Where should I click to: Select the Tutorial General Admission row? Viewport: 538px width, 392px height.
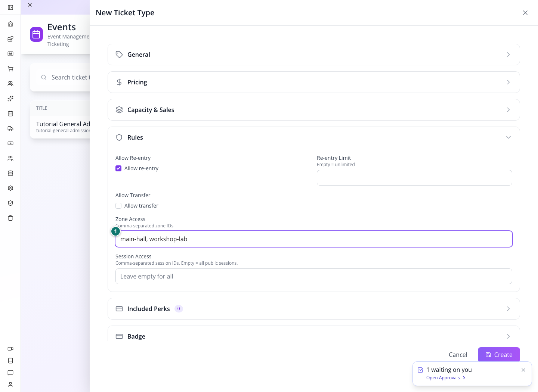60,127
